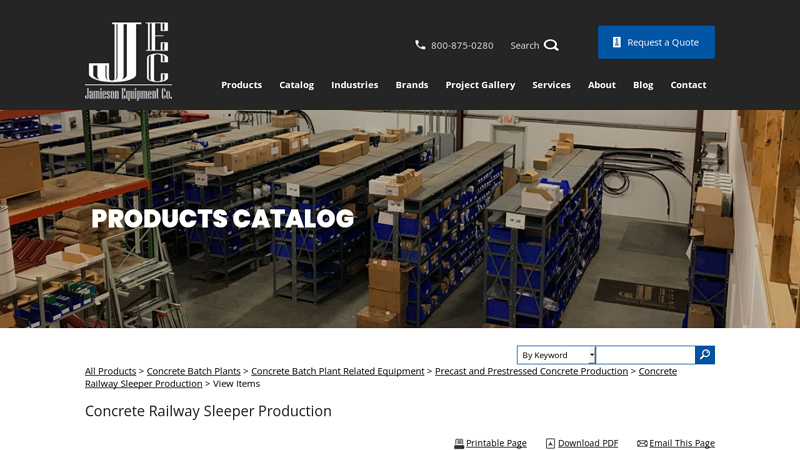
Task: Click the blue catalog search submit icon
Action: click(705, 355)
